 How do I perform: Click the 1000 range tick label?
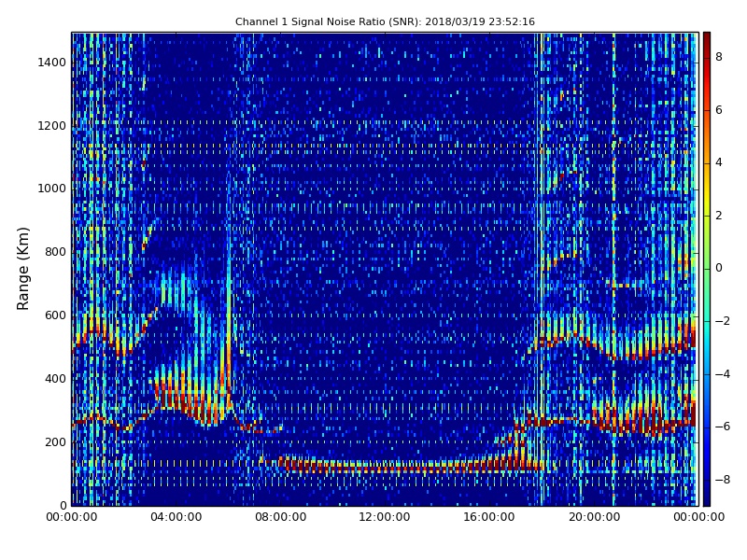(52, 189)
